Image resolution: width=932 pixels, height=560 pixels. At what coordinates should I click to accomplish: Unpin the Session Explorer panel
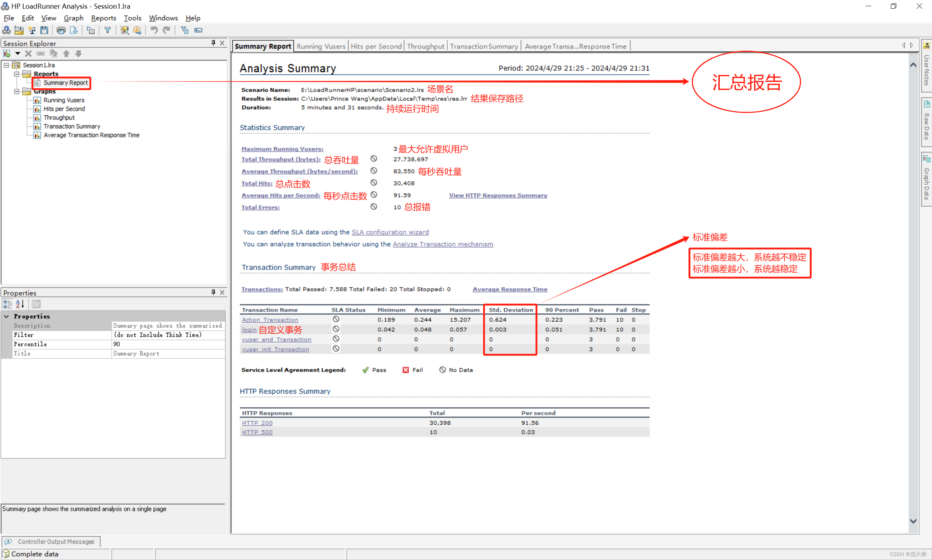tap(213, 43)
